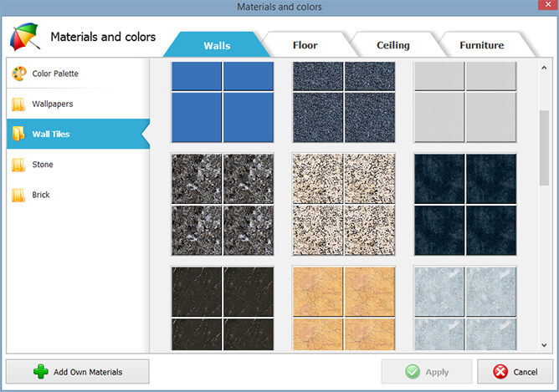Viewport: 559px width, 392px height.
Task: Switch to the Furniture tab
Action: pyautogui.click(x=481, y=45)
